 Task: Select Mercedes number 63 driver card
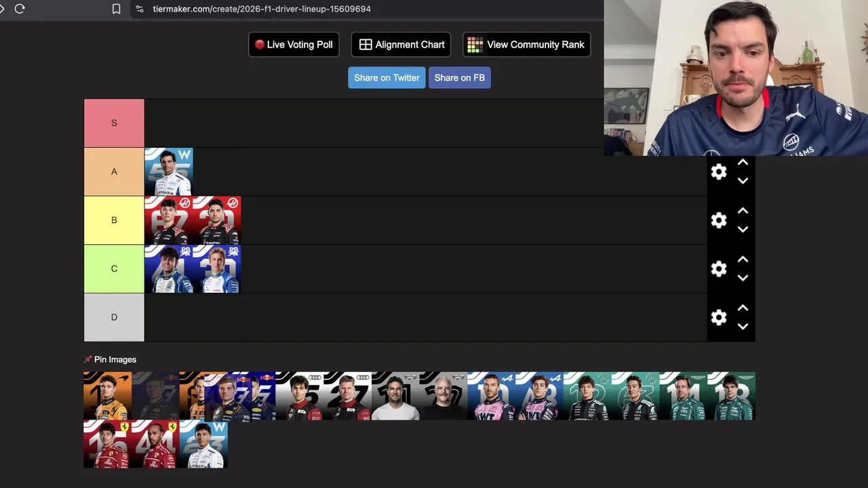pos(636,396)
